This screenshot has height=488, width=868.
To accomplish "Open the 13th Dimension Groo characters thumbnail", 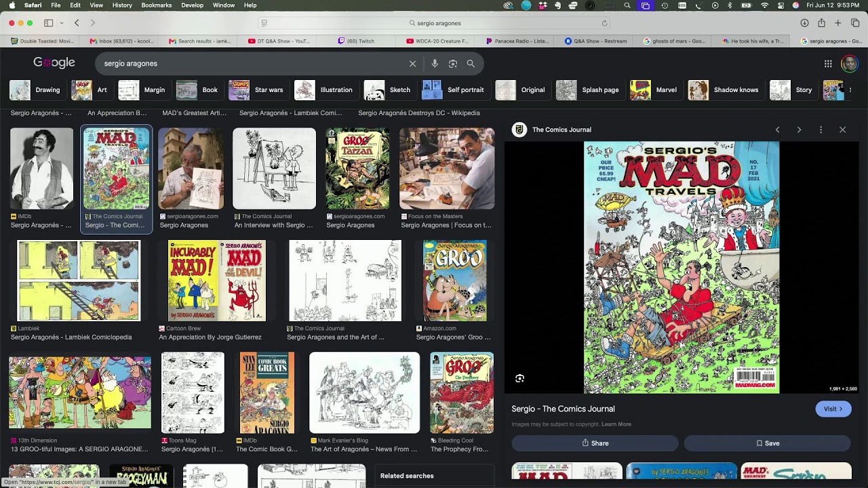I will pos(80,392).
